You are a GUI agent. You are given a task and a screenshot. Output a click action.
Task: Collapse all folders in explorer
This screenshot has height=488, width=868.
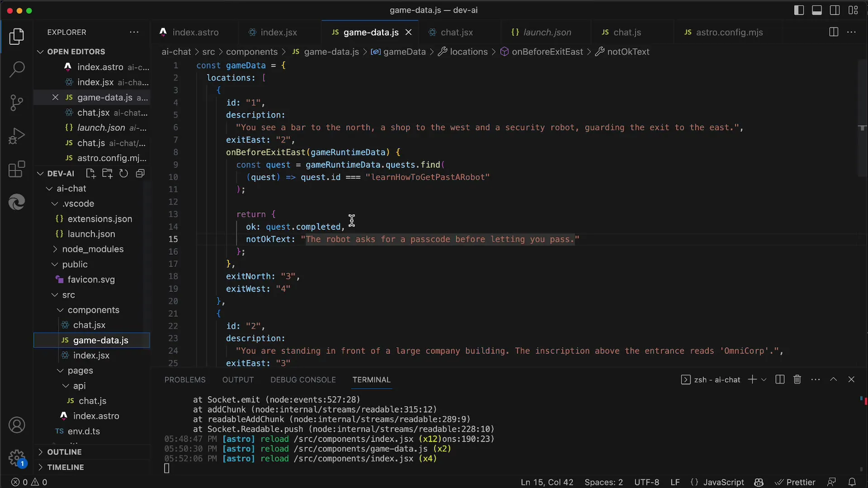(140, 173)
